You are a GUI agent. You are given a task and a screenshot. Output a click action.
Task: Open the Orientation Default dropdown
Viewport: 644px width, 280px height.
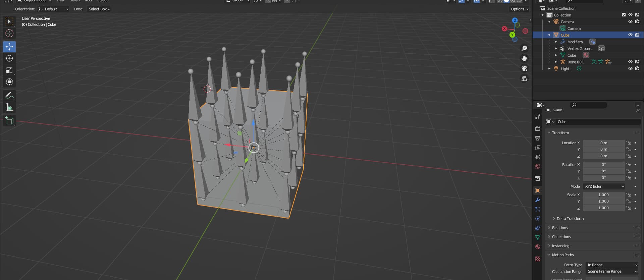(54, 9)
